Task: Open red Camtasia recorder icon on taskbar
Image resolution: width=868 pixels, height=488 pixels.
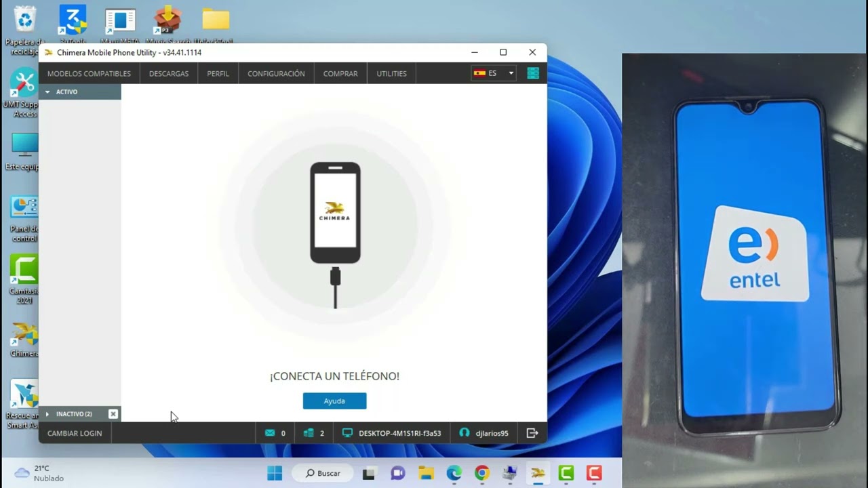Action: click(594, 473)
